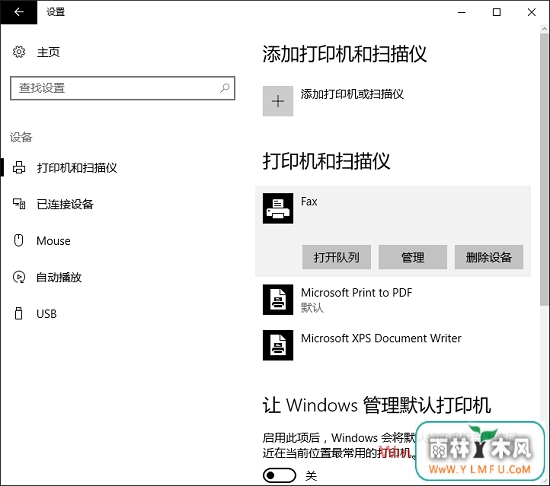Toggle Windows manage default printer switch
The width and height of the screenshot is (550, 486).
click(279, 475)
